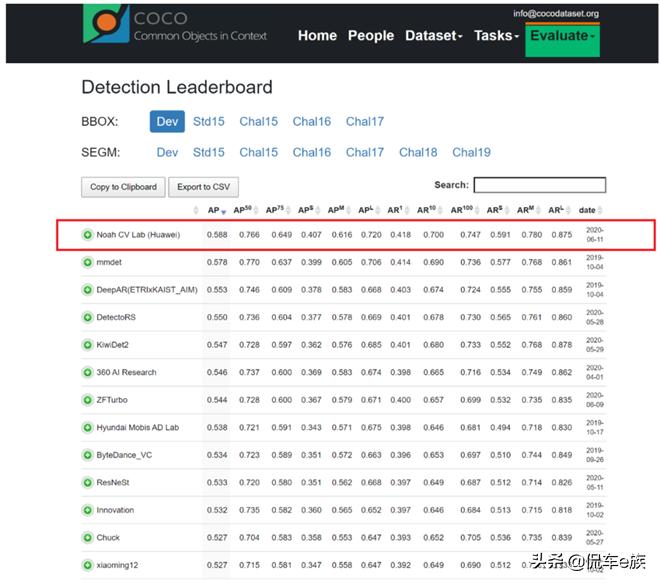The image size is (660, 584).
Task: Expand the mmdet row green plus icon
Action: click(x=88, y=262)
